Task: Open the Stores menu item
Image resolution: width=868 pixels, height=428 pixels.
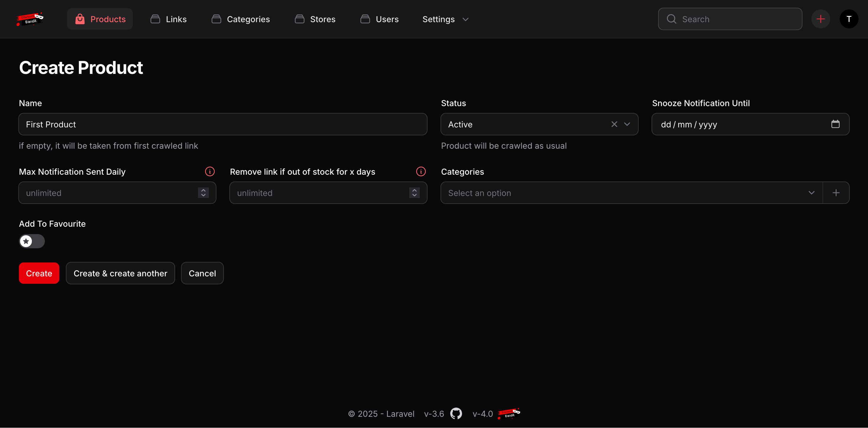Action: (315, 19)
